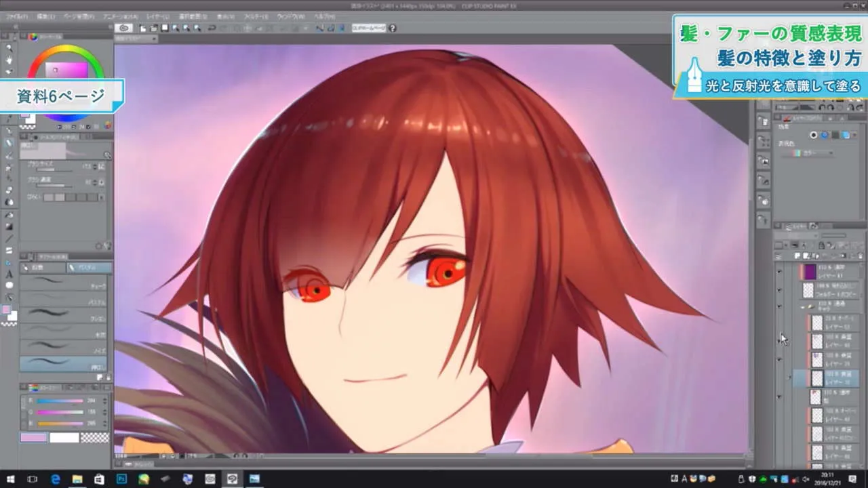This screenshot has width=868, height=488.
Task: Click the CLIP STUDIO launcher icon
Action: [x=123, y=28]
